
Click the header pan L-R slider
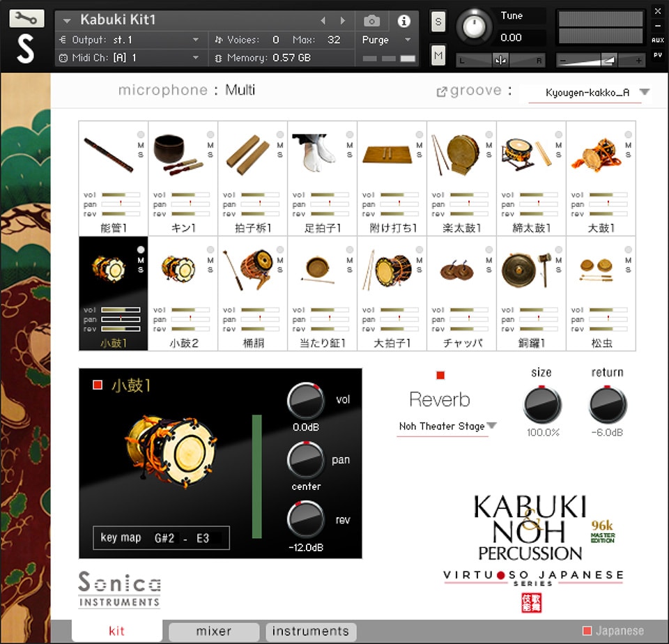coord(501,60)
